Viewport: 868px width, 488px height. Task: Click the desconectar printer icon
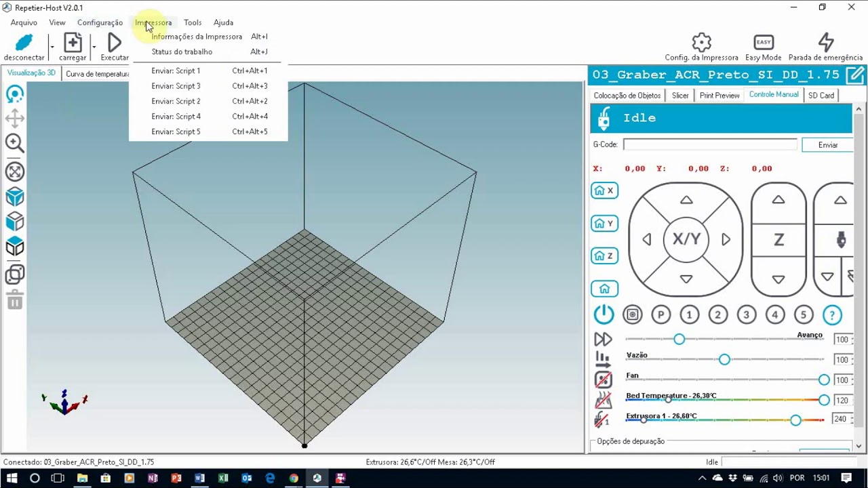24,43
